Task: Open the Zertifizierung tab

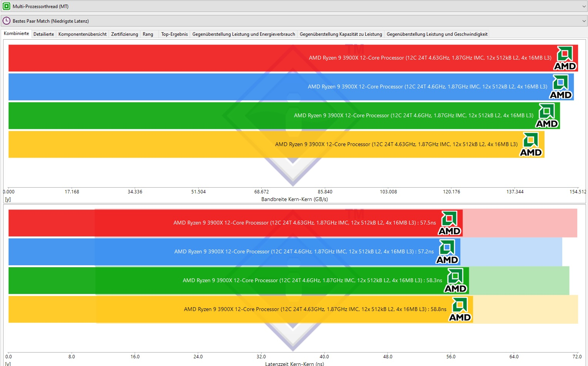Action: 124,34
